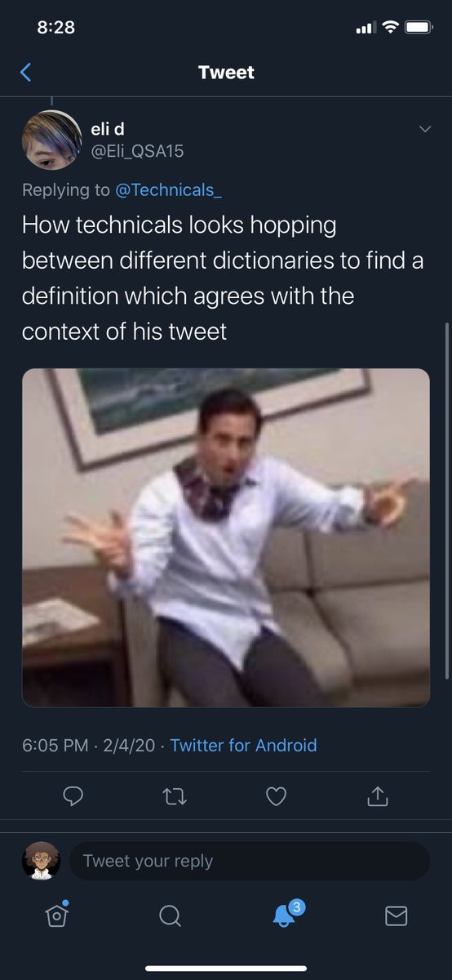Open the Messages envelope icon

[x=396, y=916]
